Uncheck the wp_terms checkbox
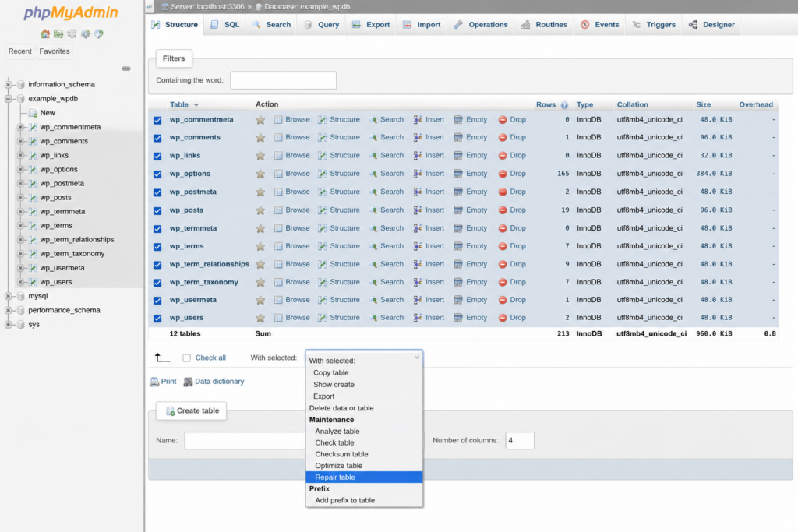 tap(157, 247)
